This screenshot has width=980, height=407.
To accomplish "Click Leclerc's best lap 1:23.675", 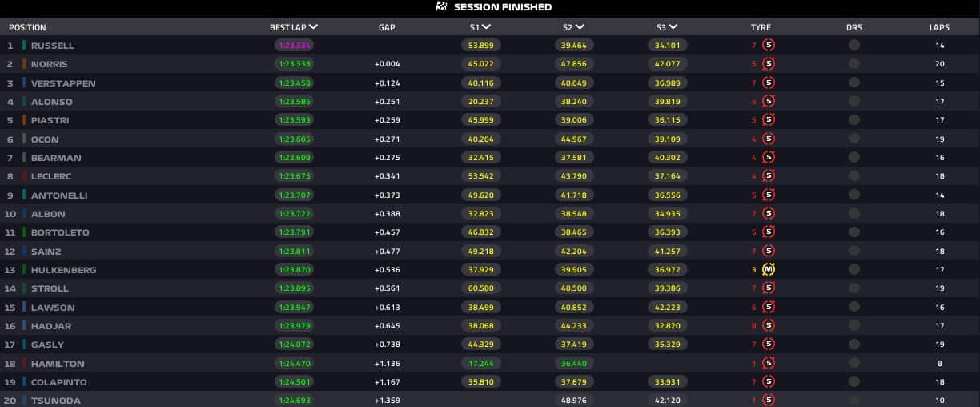I will pyautogui.click(x=293, y=176).
